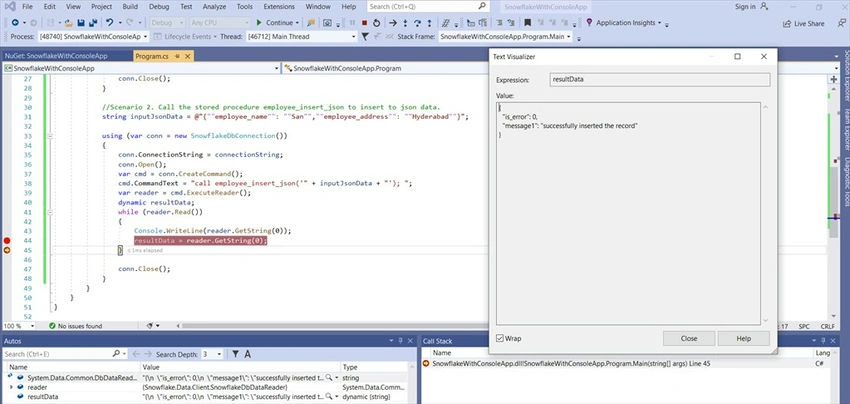The height and width of the screenshot is (404, 850).
Task: Open the Extensions menu
Action: coord(279,7)
